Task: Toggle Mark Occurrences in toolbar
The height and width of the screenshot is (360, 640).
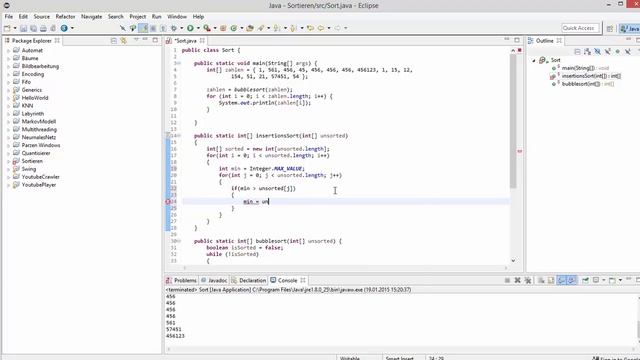Action: click(143, 28)
